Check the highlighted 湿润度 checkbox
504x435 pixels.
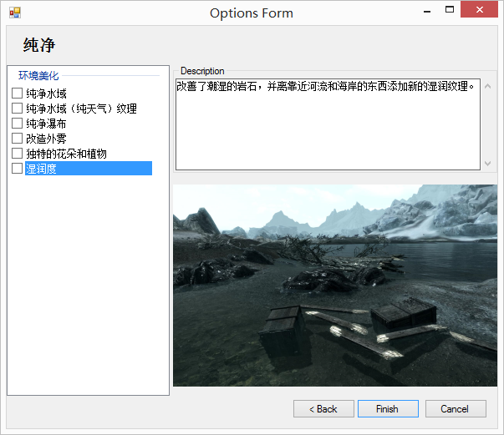(17, 169)
